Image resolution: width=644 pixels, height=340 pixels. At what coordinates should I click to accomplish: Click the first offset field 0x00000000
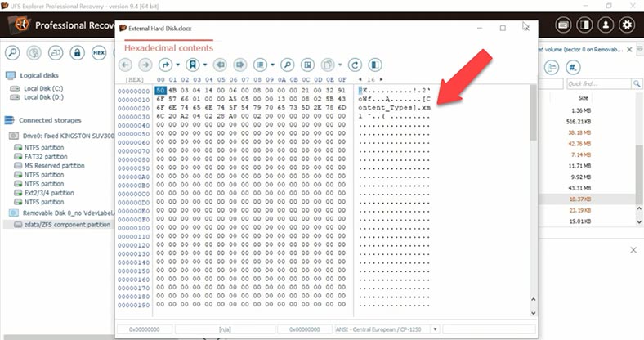click(145, 329)
